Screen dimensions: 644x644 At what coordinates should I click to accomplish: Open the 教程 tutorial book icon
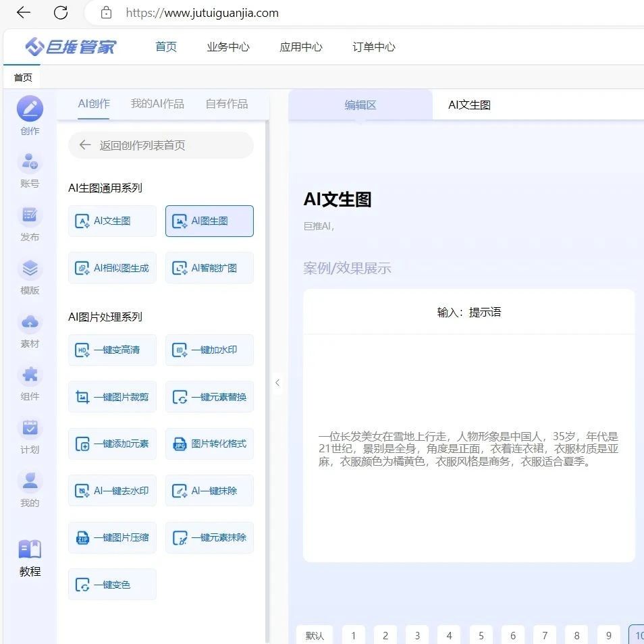pos(30,549)
